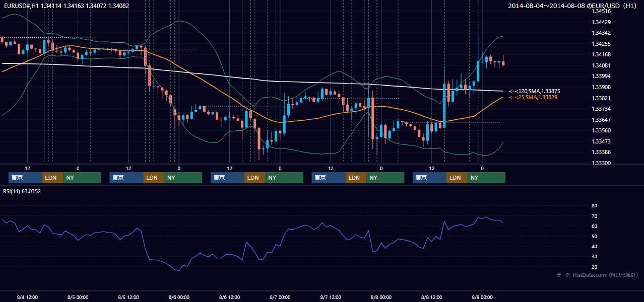The image size is (644, 302).
Task: Click the 8/6 12:00 time axis label
Action: click(x=229, y=297)
